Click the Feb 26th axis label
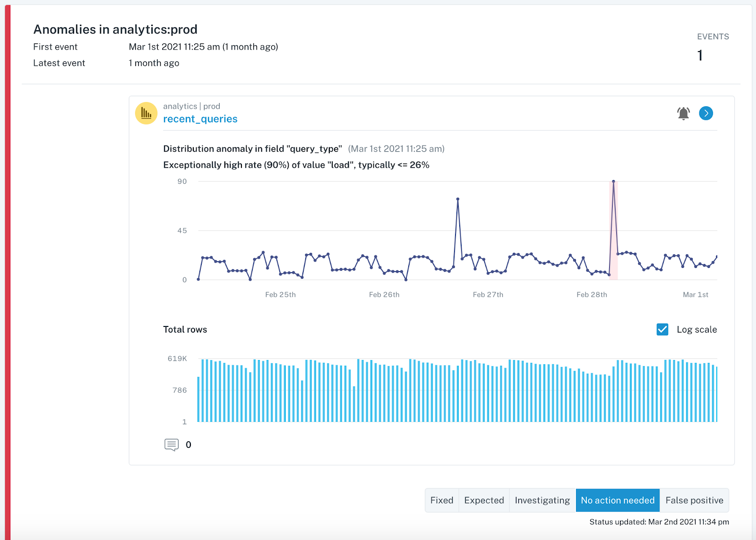Image resolution: width=756 pixels, height=540 pixels. (x=384, y=294)
